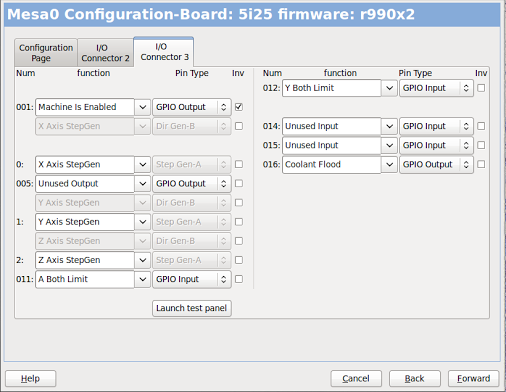Toggle Inv checkbox for pin 011 A Both Limit
This screenshot has height=392, width=506.
(239, 279)
